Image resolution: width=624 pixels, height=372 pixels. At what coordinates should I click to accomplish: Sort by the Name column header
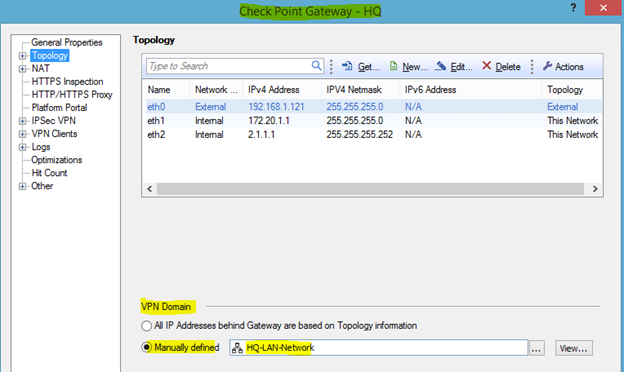click(166, 90)
